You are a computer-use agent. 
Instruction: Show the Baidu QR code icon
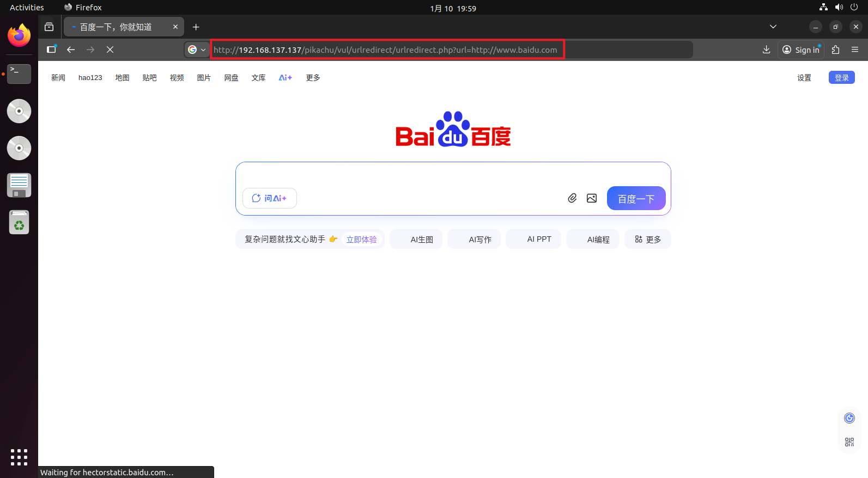click(x=849, y=442)
